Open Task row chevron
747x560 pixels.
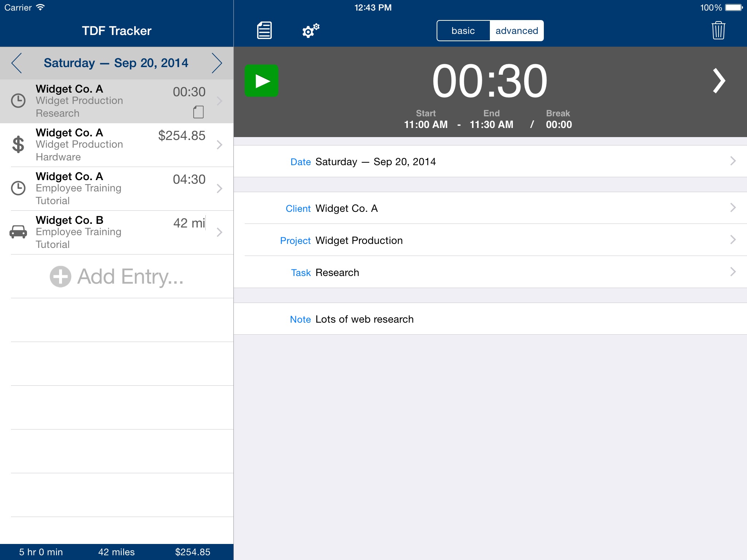click(x=733, y=272)
